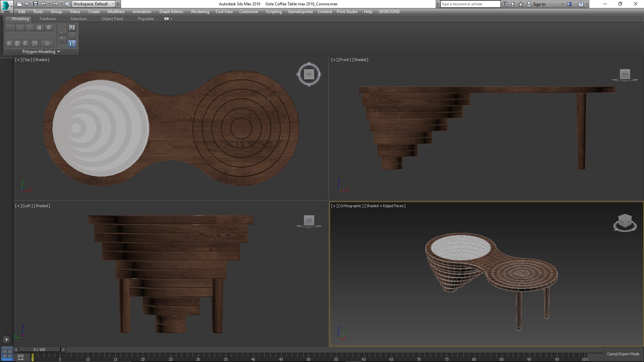Open the Mini Curve Editor icon
Image resolution: width=644 pixels, height=362 pixels.
pyautogui.click(x=20, y=357)
